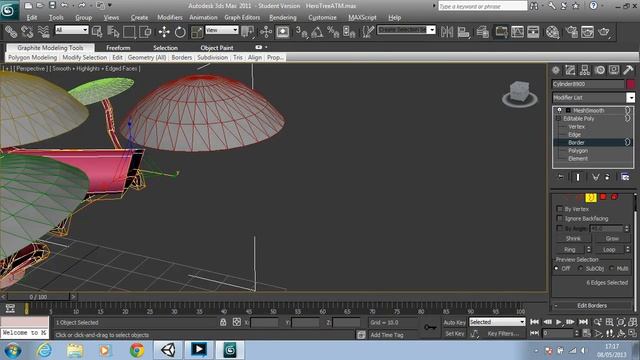
Task: Click the Bind to Space Warp tool
Action: pyautogui.click(x=43, y=31)
